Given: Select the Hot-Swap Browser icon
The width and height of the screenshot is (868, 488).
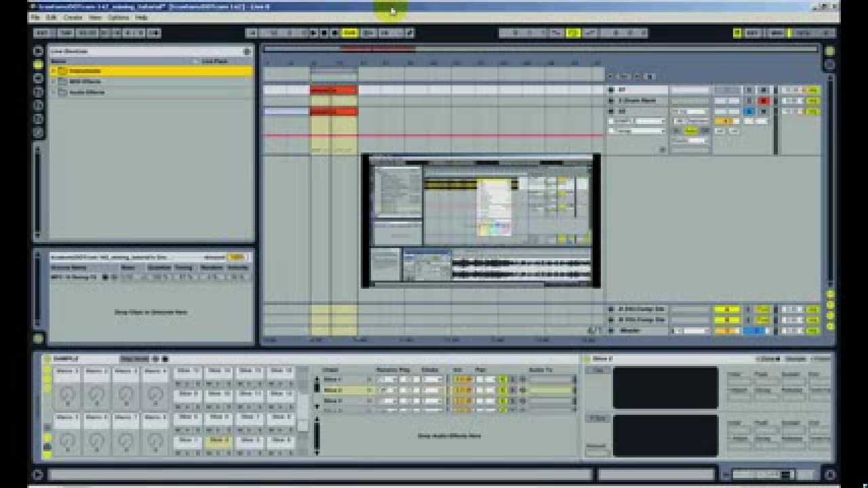Looking at the screenshot, I should (39, 133).
